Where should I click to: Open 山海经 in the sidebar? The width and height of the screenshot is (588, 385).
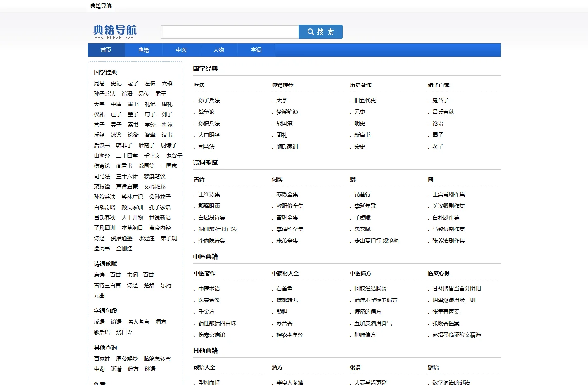(102, 156)
